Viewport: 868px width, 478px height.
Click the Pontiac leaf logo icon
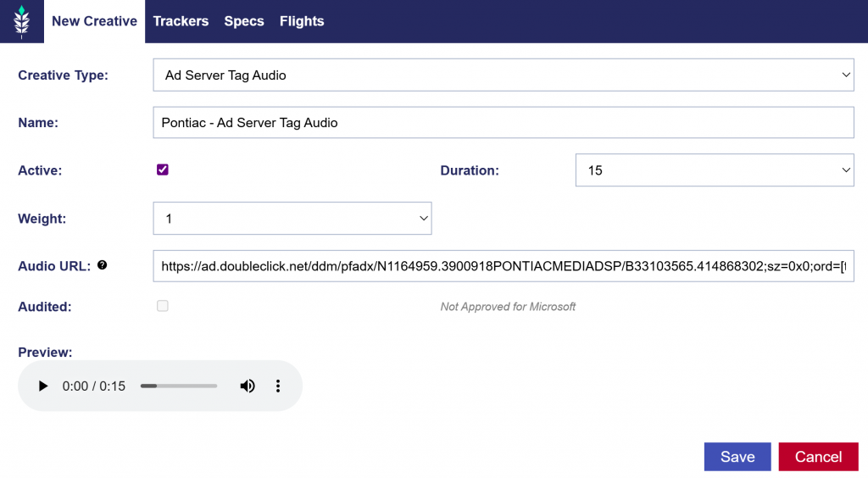(x=22, y=21)
